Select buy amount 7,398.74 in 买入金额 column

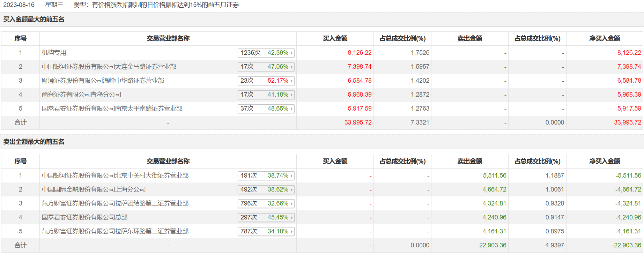[x=360, y=67]
